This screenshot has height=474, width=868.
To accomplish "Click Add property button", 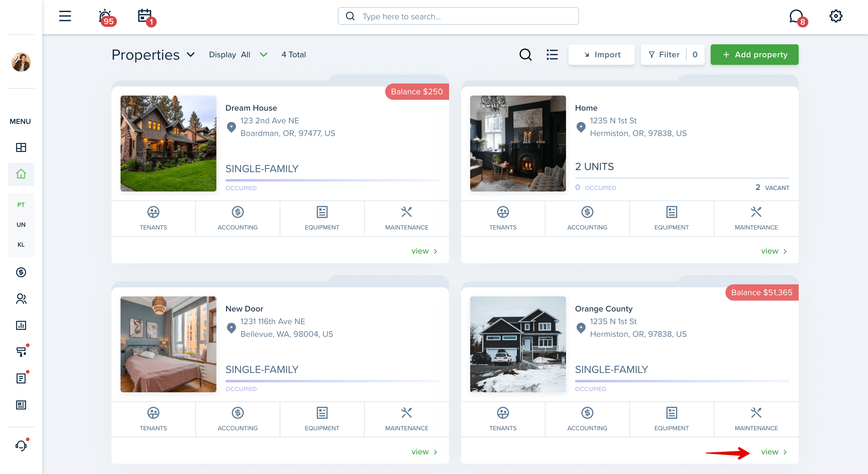I will coord(754,55).
